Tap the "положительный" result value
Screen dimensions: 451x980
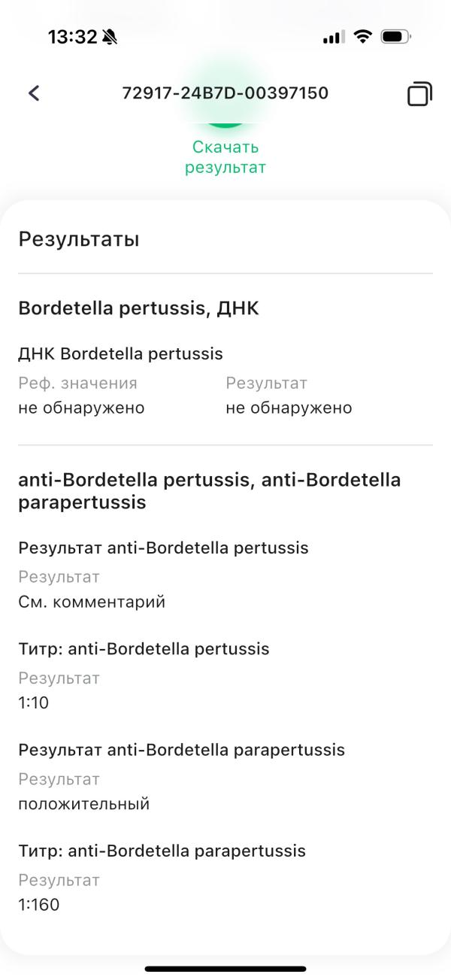coord(84,804)
